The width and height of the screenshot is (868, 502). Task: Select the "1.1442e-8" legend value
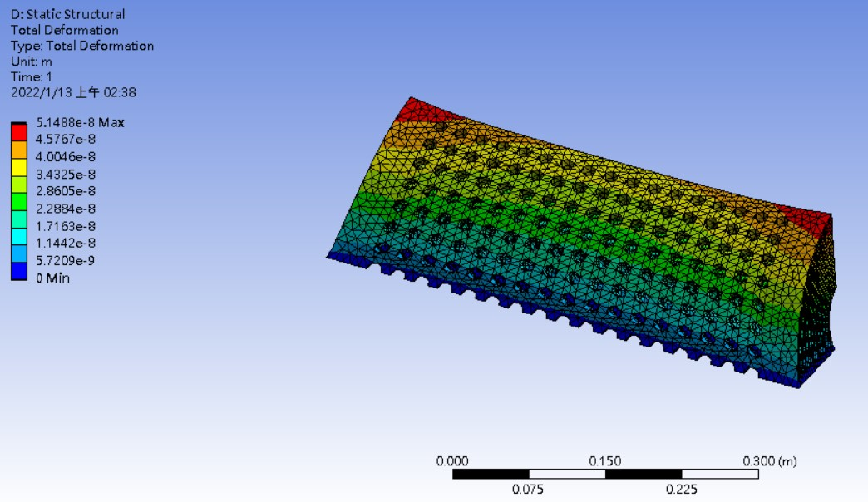66,243
